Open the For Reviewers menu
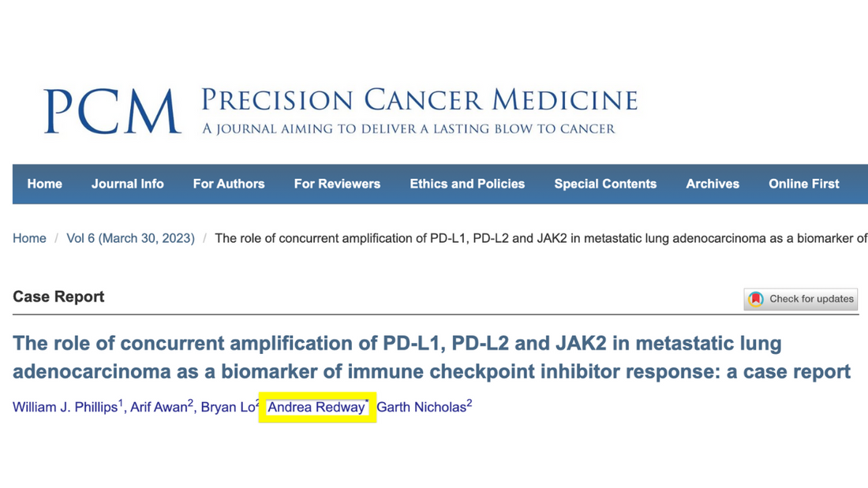The width and height of the screenshot is (868, 488). [x=337, y=184]
